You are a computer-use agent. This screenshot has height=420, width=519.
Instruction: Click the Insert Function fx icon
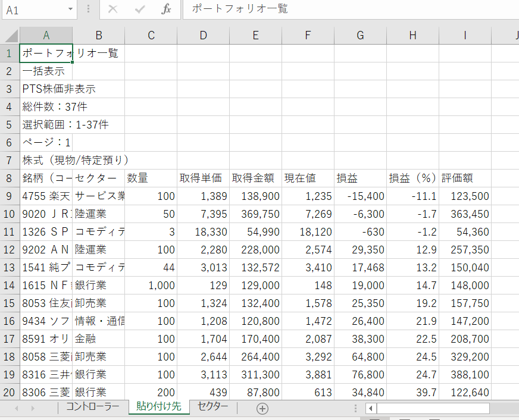click(x=166, y=9)
